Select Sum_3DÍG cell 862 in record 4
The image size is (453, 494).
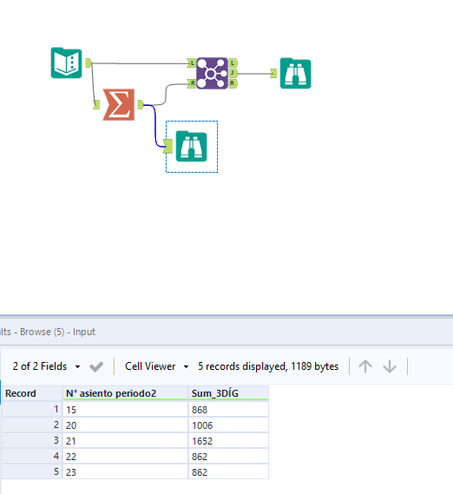[228, 456]
